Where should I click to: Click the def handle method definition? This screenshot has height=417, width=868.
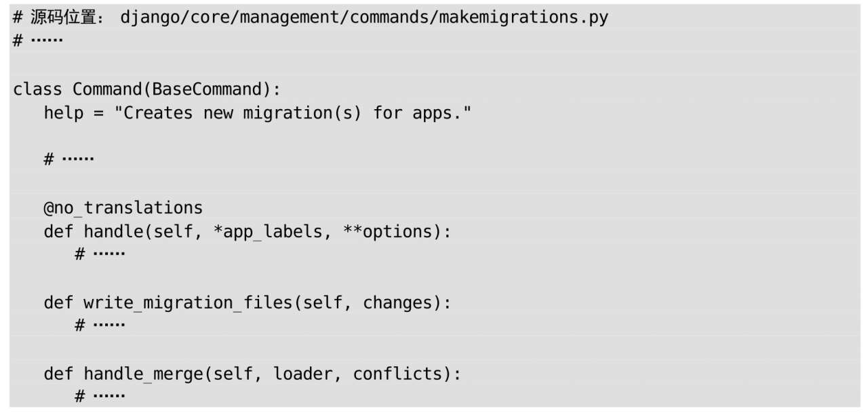[248, 231]
